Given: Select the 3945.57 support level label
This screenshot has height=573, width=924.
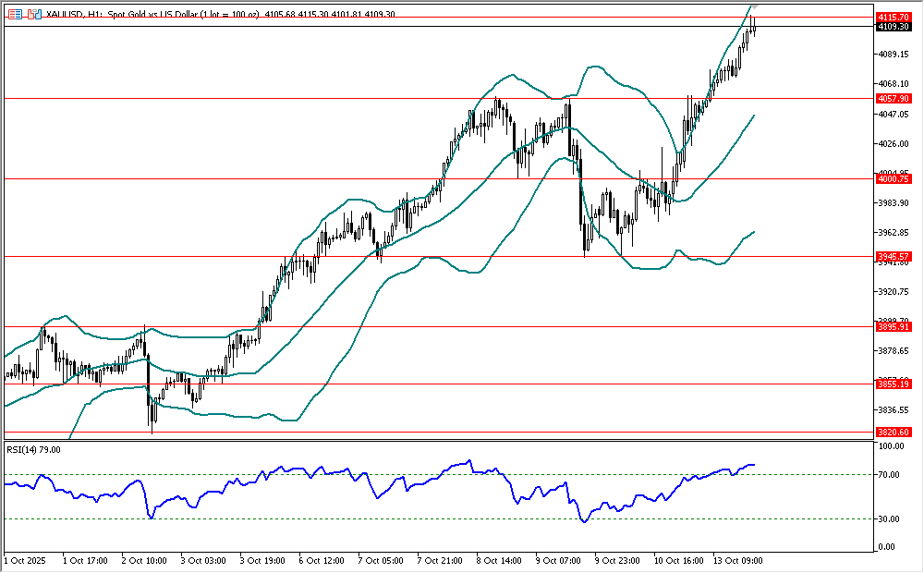Looking at the screenshot, I should 894,256.
